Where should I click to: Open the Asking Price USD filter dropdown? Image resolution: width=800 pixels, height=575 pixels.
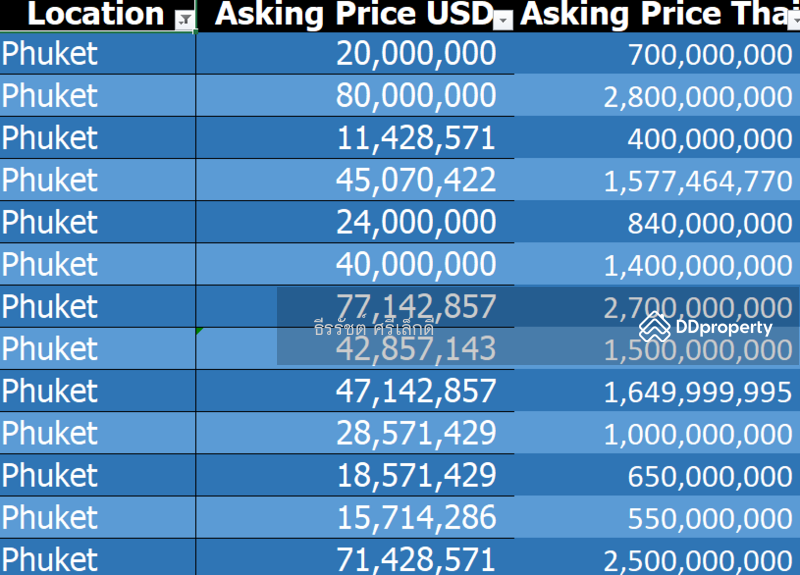tap(504, 19)
